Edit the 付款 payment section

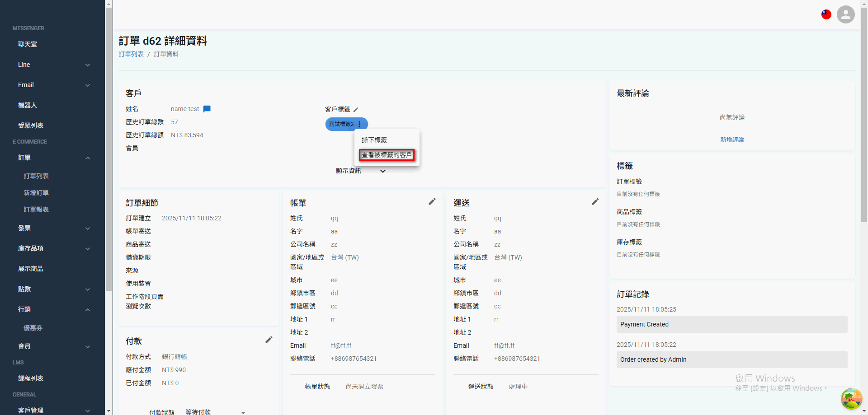pyautogui.click(x=269, y=340)
